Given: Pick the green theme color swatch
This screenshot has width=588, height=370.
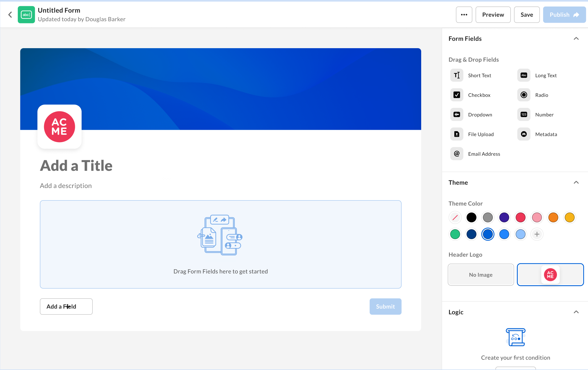Looking at the screenshot, I should point(455,234).
